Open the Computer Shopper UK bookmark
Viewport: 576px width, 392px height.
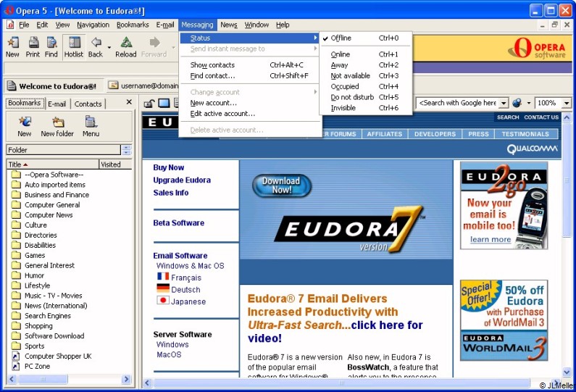coord(58,356)
